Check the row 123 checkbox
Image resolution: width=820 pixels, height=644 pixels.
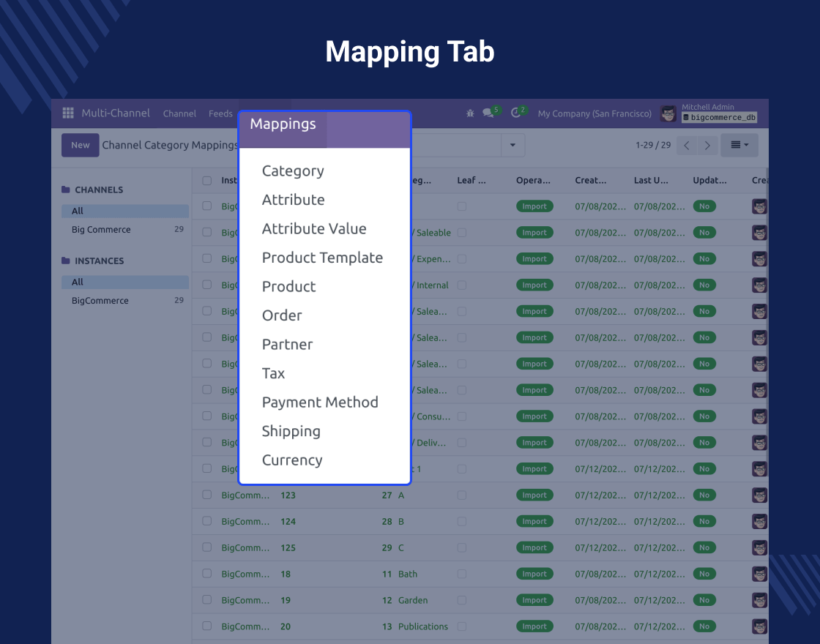pyautogui.click(x=207, y=495)
